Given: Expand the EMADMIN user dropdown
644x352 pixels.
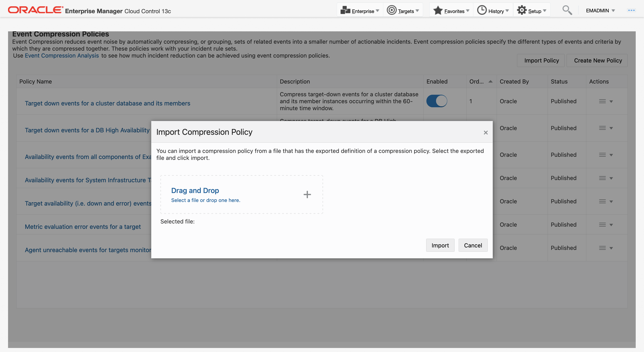Looking at the screenshot, I should 600,11.
